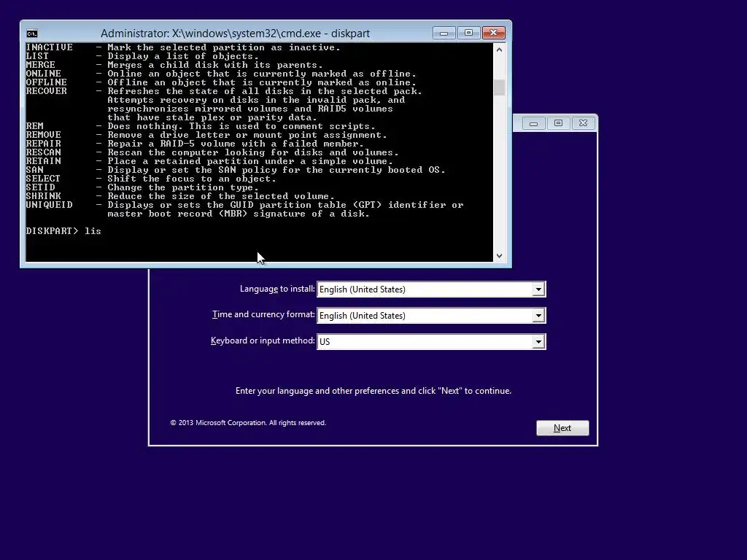
Task: Click the DISKPART> lis prompt line
Action: point(63,231)
